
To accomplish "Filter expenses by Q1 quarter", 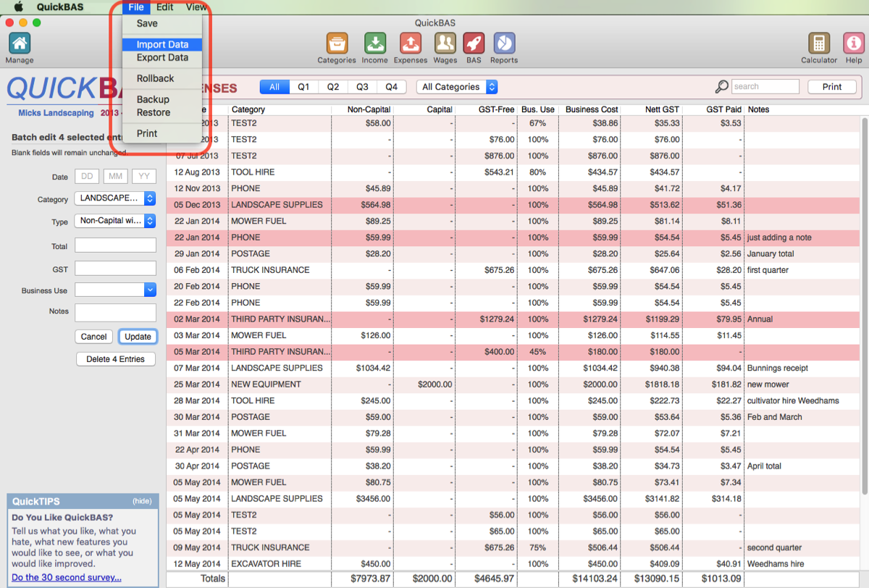I will [x=303, y=87].
